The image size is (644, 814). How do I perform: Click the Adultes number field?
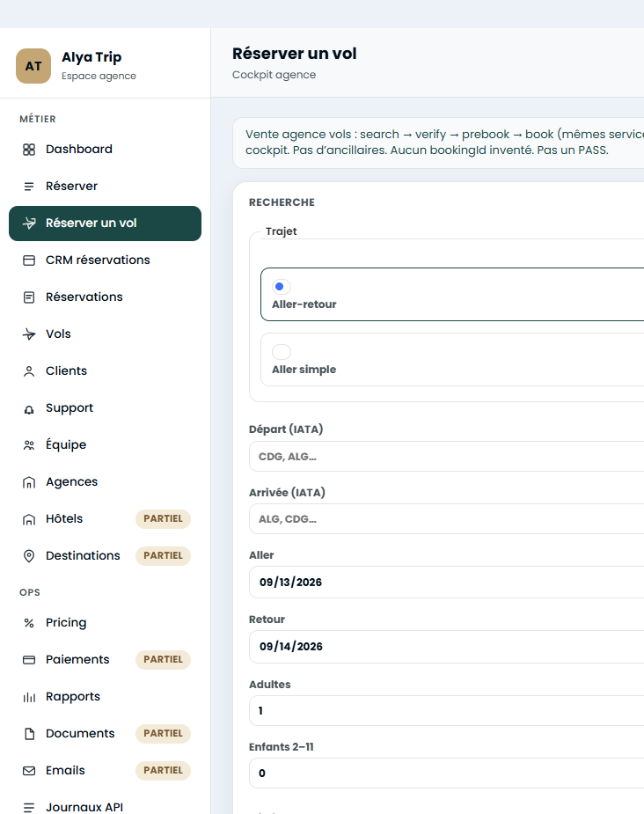[x=446, y=711]
